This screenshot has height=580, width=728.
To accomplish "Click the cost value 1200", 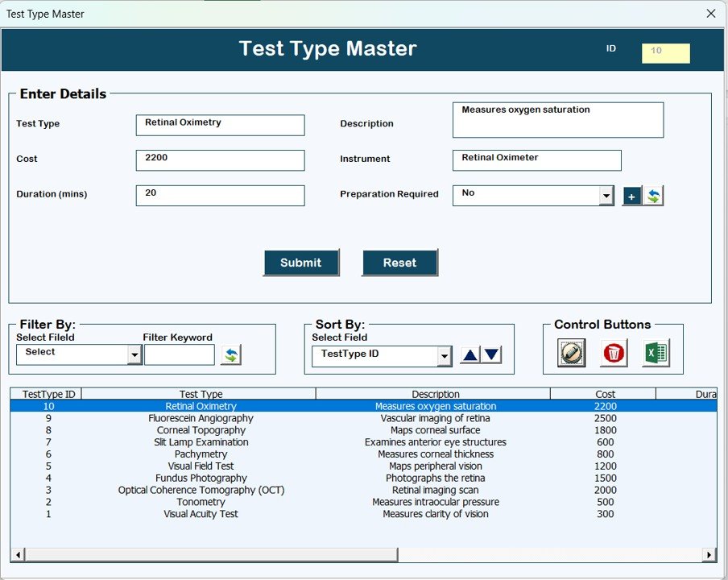I will 605,466.
